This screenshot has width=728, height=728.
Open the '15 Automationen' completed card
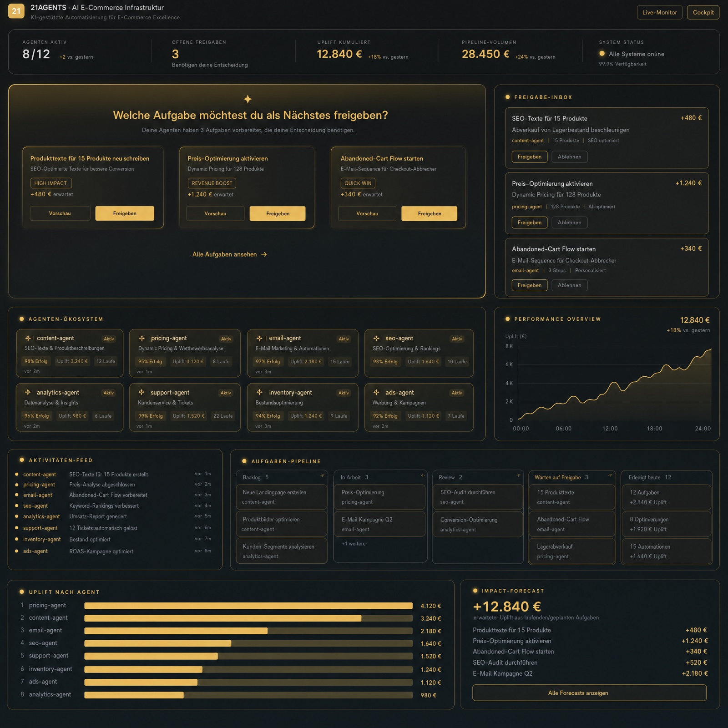[667, 551]
